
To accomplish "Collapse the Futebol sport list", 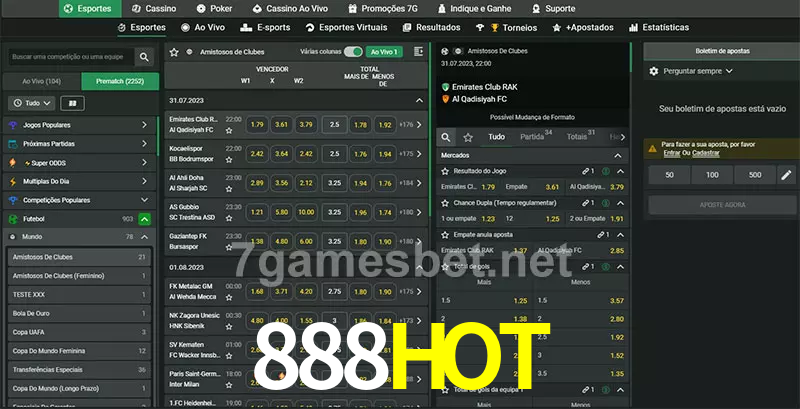I will (144, 219).
